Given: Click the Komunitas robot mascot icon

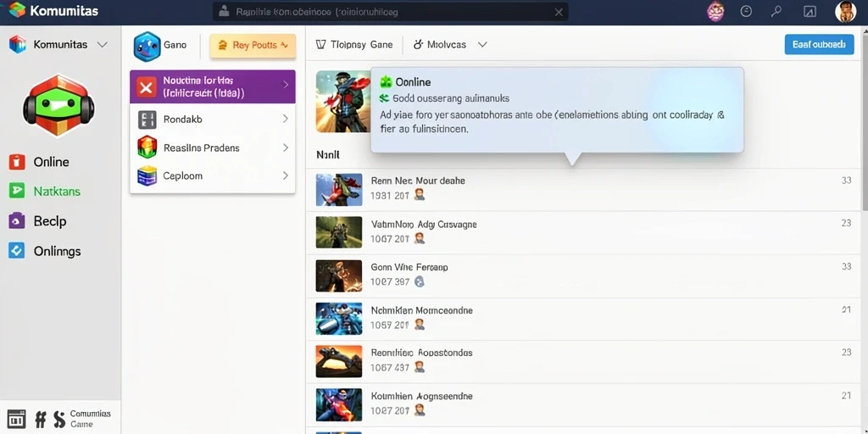Looking at the screenshot, I should [58, 106].
